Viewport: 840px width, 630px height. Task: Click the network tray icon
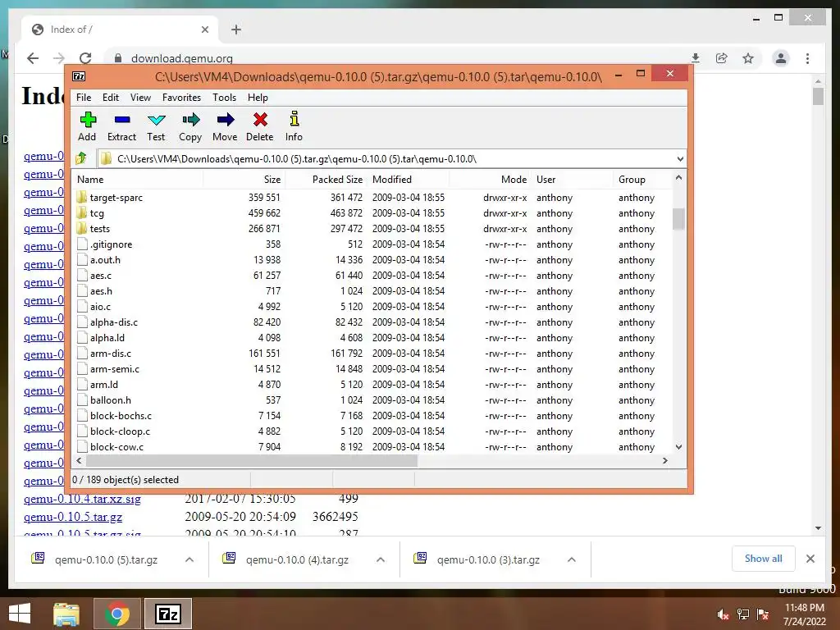(x=743, y=614)
